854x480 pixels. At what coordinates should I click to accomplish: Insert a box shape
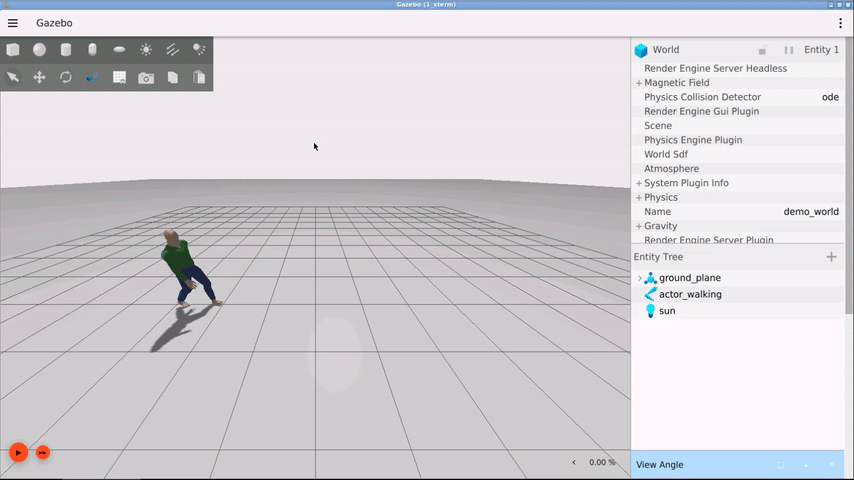(x=13, y=50)
